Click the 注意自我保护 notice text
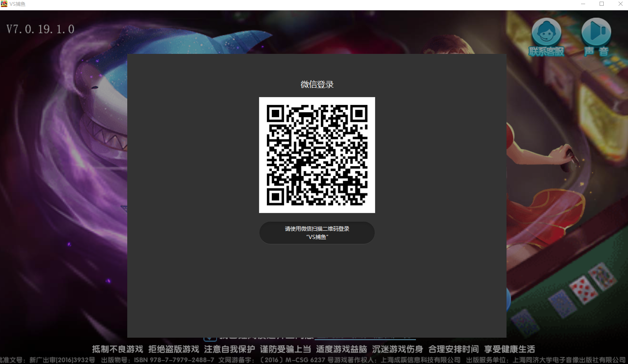Screen dimensions: 628x364 click(229, 349)
